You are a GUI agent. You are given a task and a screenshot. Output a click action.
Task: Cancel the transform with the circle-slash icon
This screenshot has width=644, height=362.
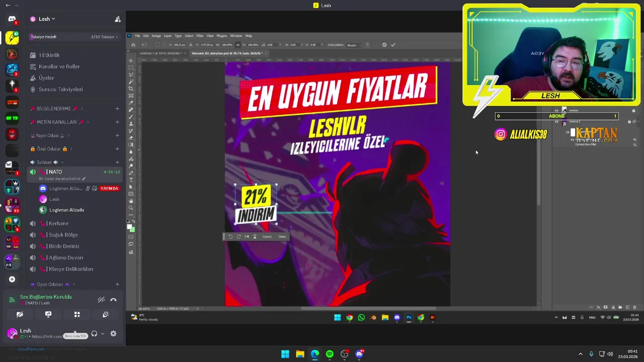coord(384,45)
